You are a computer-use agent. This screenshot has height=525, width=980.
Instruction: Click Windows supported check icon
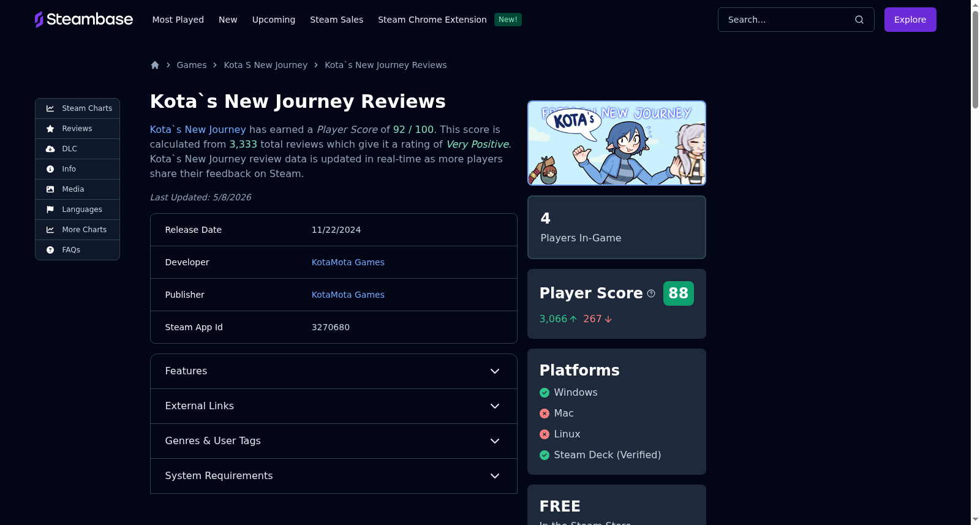[x=545, y=393]
